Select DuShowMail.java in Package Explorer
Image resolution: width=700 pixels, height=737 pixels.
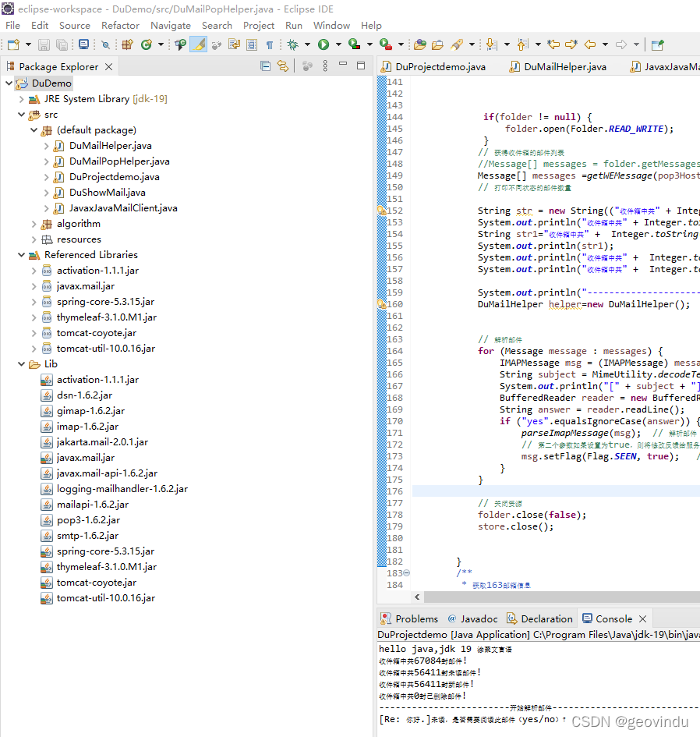pos(107,193)
